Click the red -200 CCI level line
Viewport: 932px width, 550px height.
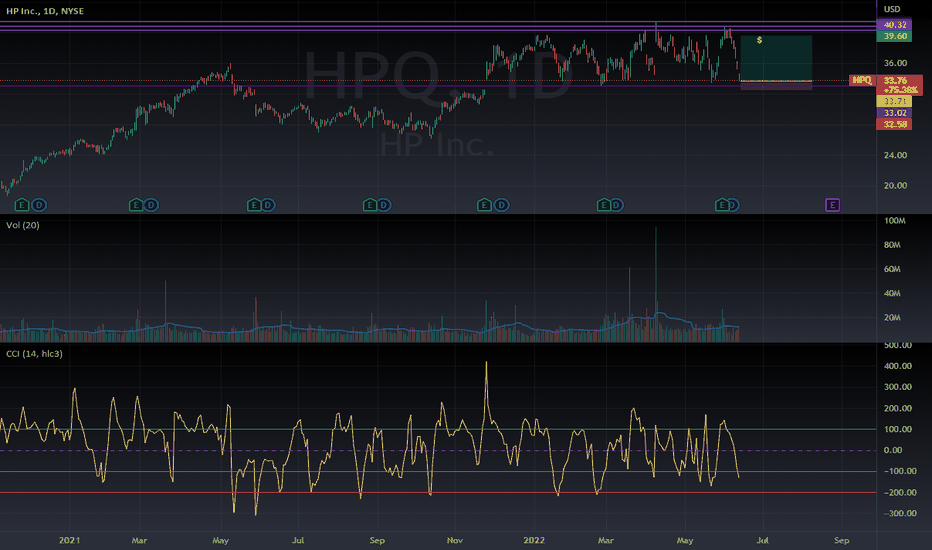438,493
